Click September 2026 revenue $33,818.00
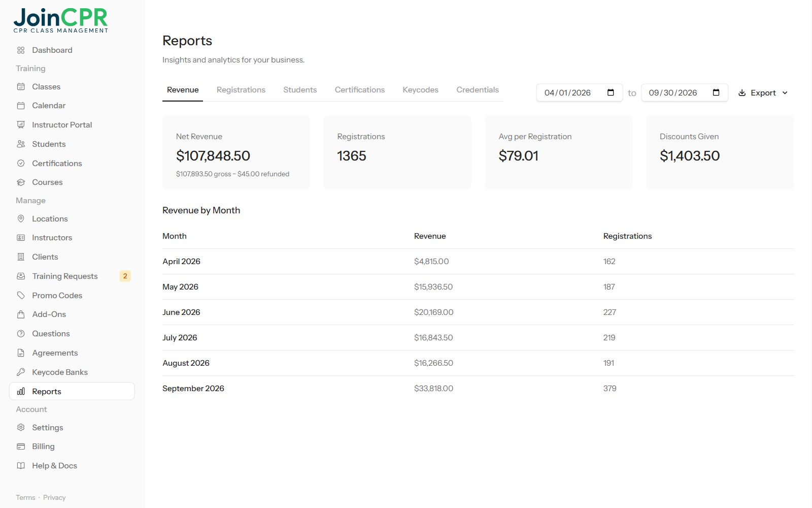This screenshot has width=812, height=508. click(433, 389)
